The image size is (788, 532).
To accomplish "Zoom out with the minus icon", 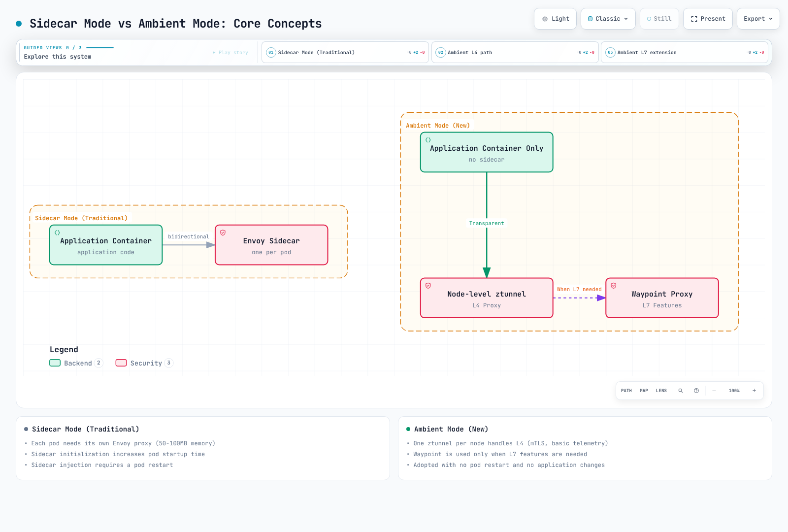I will coord(714,391).
